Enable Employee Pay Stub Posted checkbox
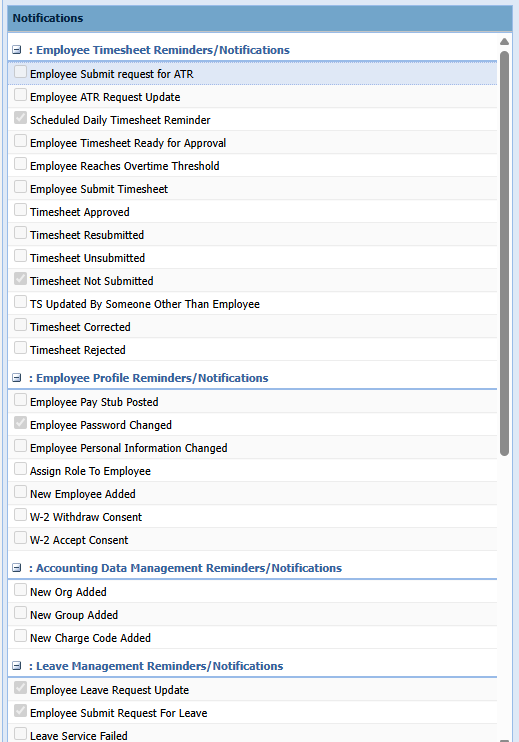This screenshot has width=519, height=742. [x=20, y=400]
